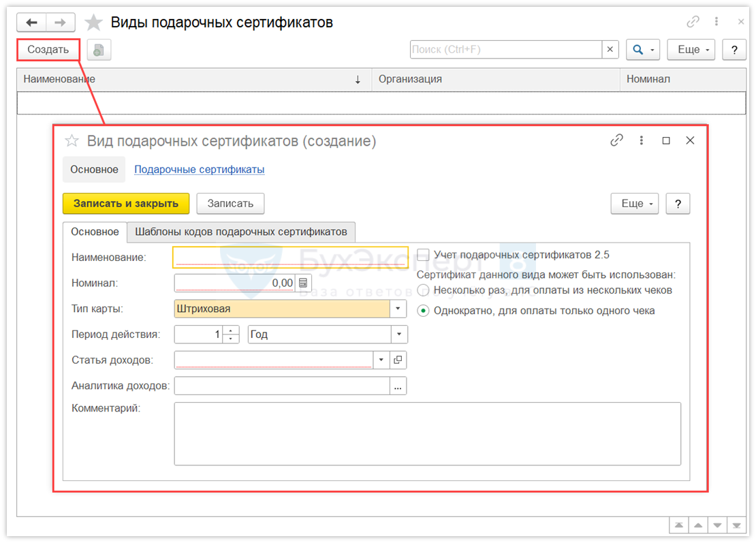Click the back navigation arrow
This screenshot has width=756, height=543.
point(31,22)
